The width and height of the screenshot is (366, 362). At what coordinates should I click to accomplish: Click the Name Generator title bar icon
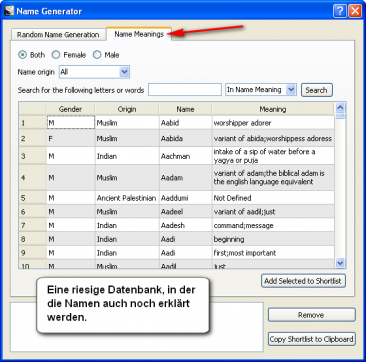tap(9, 11)
